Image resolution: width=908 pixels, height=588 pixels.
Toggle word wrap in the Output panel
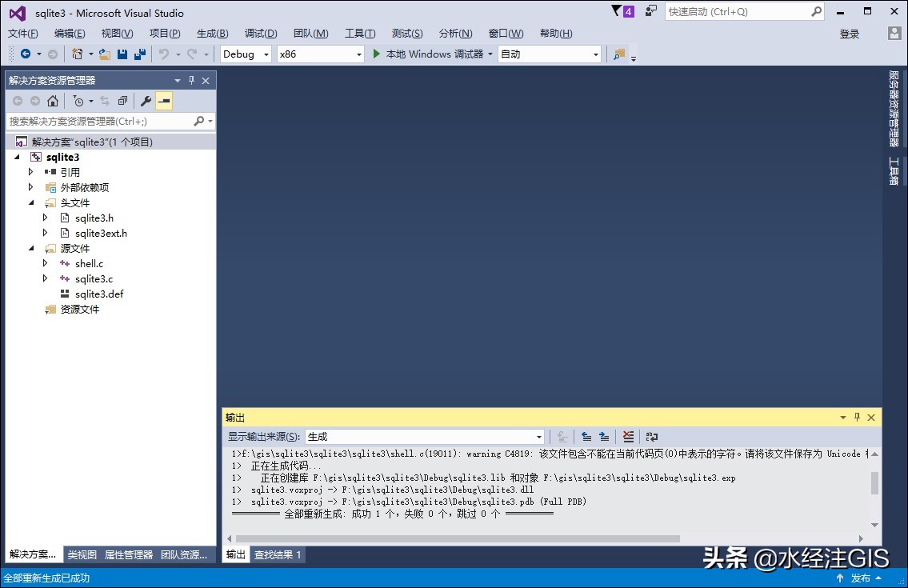(x=651, y=436)
